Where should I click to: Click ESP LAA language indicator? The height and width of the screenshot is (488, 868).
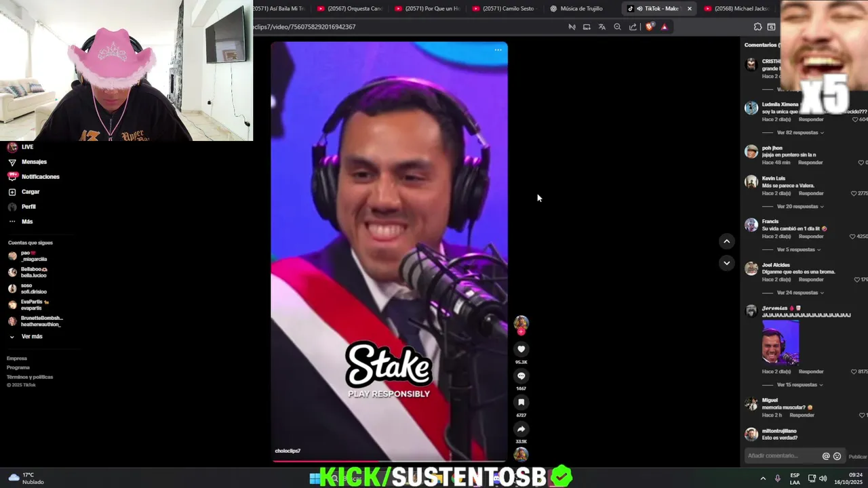[795, 479]
